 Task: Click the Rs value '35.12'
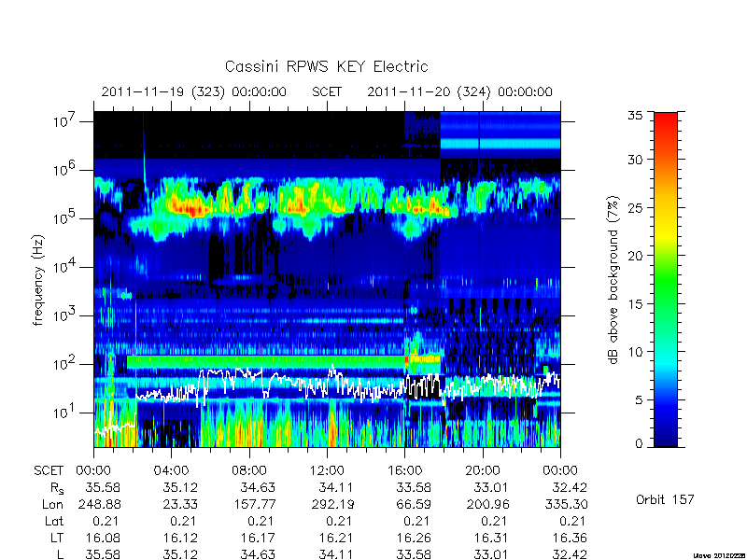180,487
